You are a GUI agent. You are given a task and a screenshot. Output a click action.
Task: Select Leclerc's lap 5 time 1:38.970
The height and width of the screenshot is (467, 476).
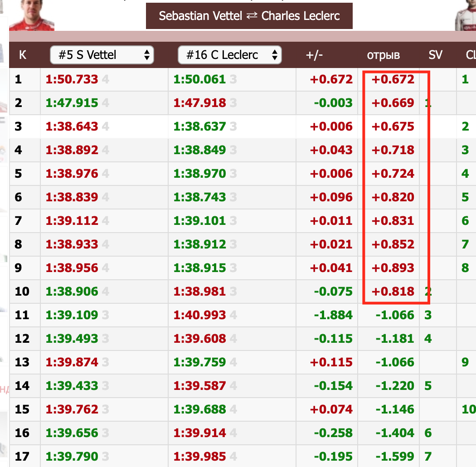point(200,174)
